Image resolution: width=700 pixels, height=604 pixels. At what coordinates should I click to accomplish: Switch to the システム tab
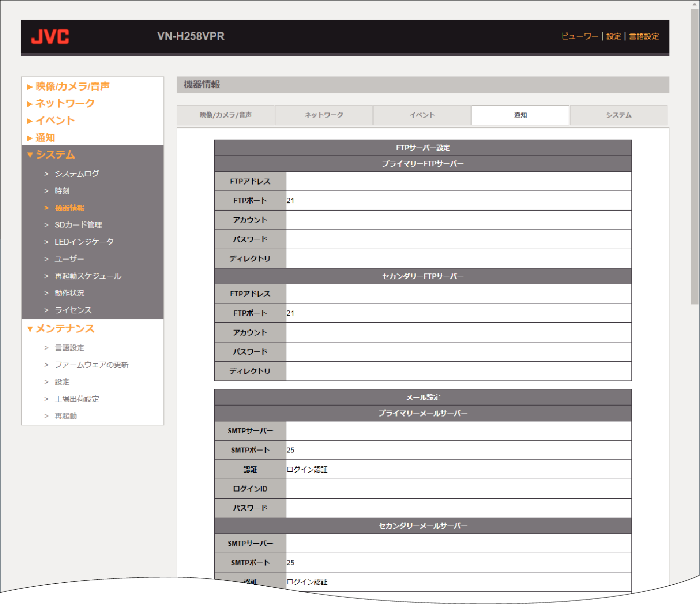click(619, 115)
